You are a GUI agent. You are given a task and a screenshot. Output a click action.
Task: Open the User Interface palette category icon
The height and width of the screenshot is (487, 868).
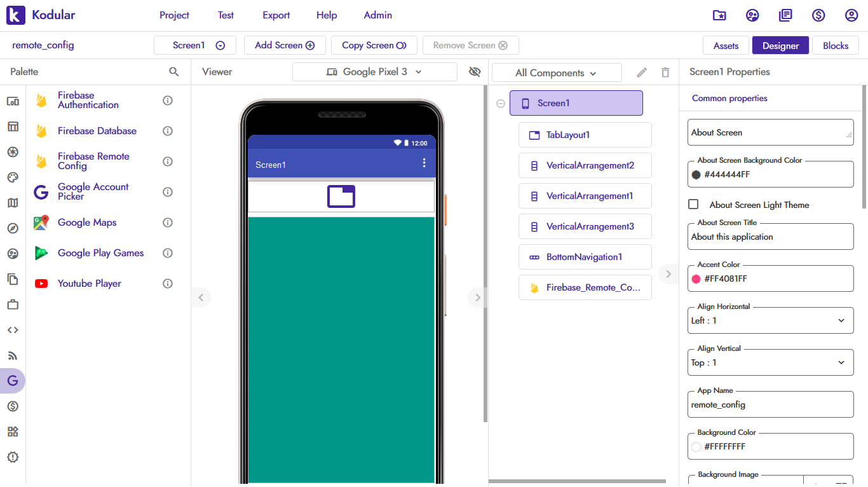pyautogui.click(x=13, y=101)
